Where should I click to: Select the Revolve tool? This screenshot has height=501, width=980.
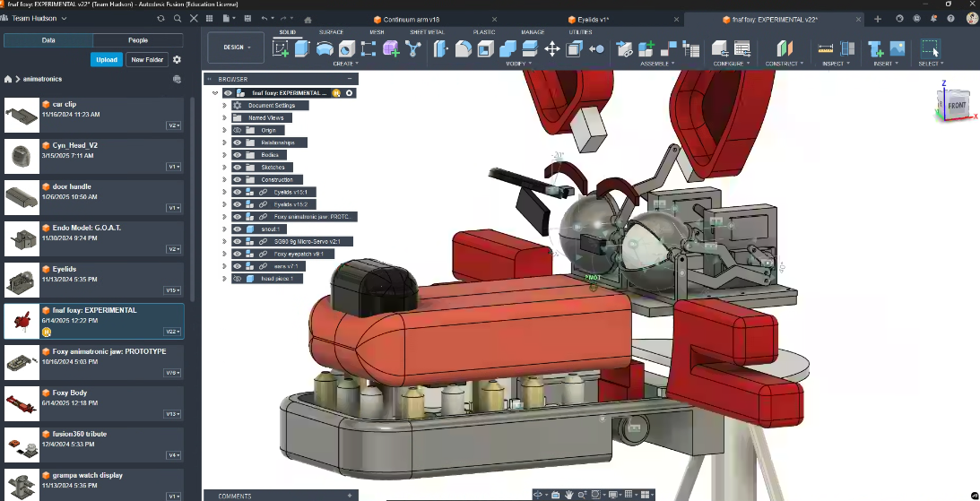pyautogui.click(x=325, y=48)
